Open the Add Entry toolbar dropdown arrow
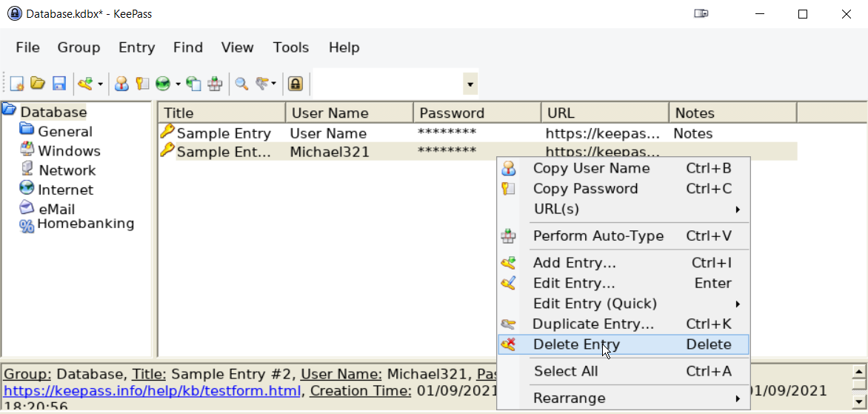This screenshot has height=414, width=868. point(100,84)
